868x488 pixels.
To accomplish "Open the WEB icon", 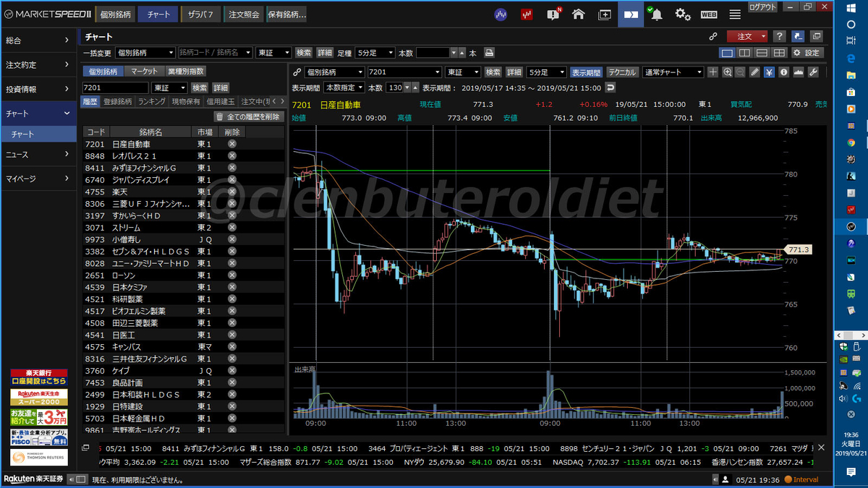I will tap(709, 14).
